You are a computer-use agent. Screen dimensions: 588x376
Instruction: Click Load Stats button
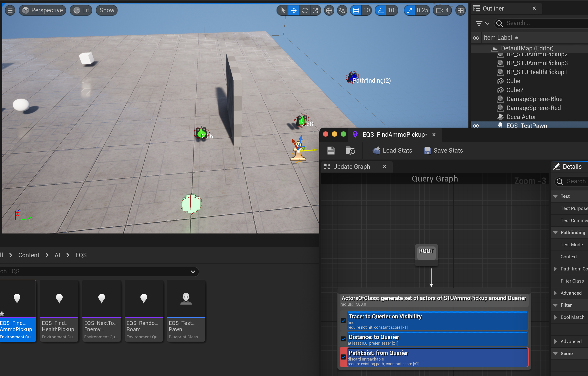[x=392, y=151]
